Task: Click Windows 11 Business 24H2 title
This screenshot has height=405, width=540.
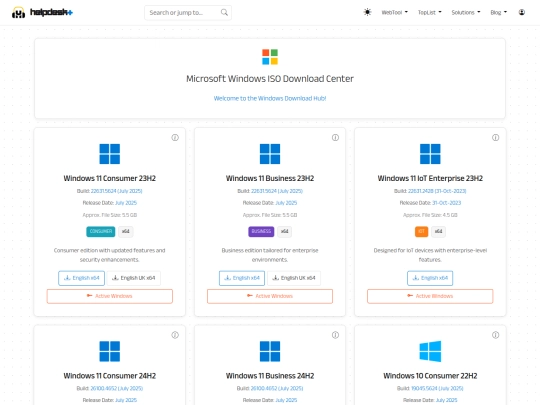Action: [270, 376]
